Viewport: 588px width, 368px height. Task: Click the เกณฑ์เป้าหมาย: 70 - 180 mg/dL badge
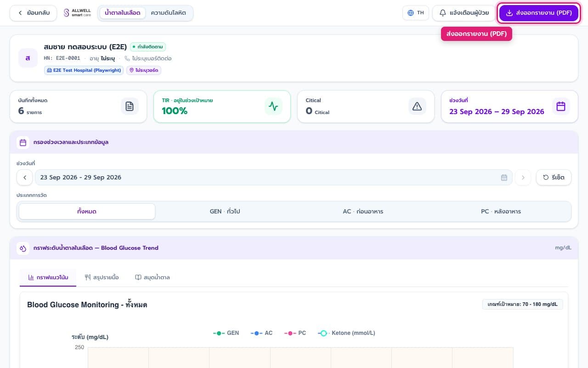coord(522,304)
